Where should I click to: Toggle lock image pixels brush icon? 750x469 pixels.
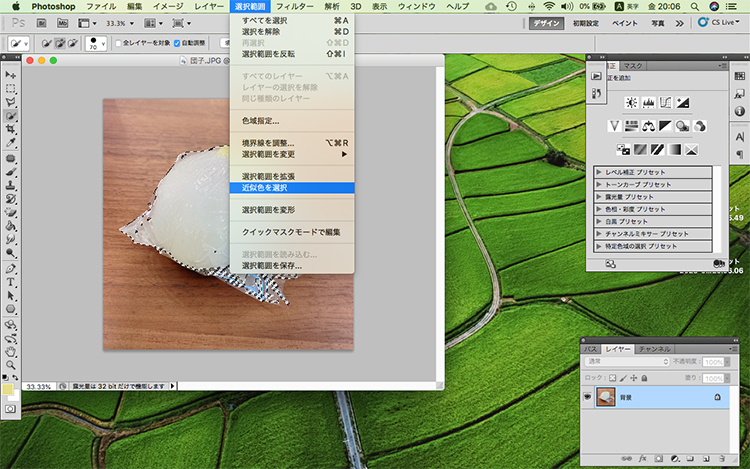point(623,378)
